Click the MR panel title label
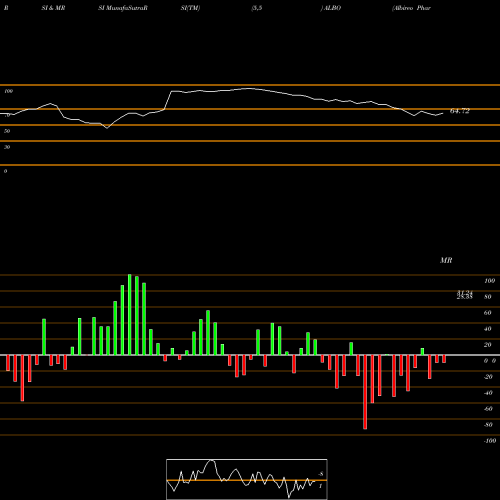Screen dimensions: 500x500 point(446,260)
